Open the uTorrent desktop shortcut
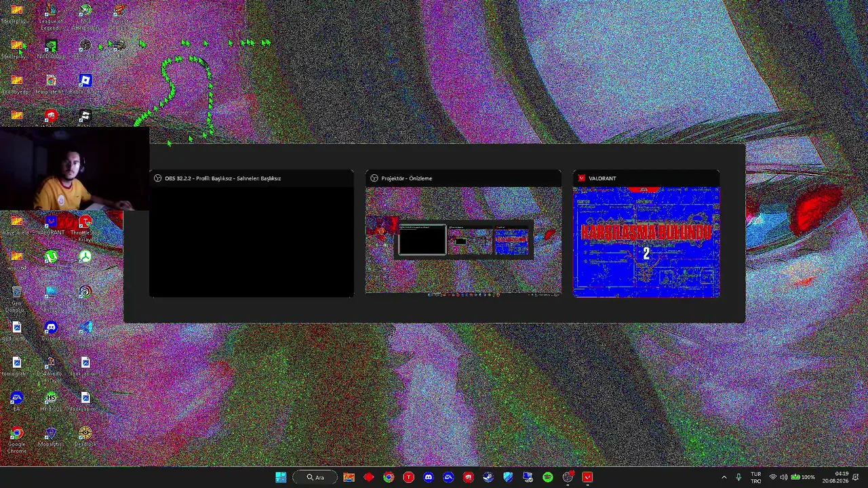This screenshot has width=868, height=488. (x=51, y=260)
